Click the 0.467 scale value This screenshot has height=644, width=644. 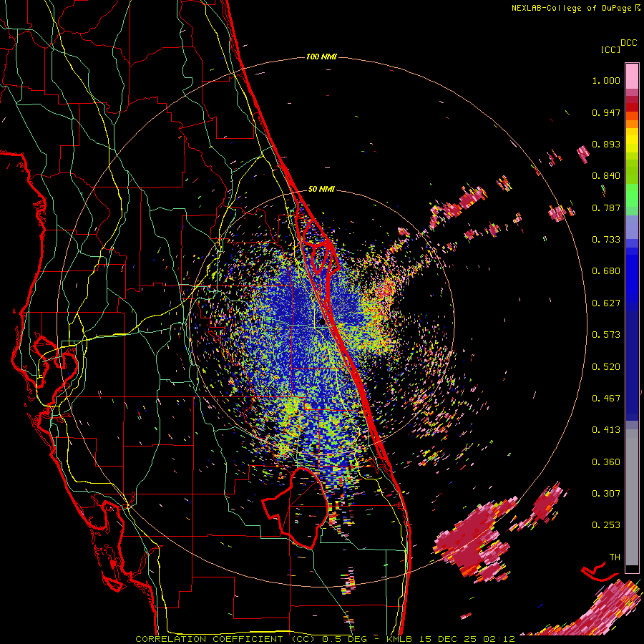tap(606, 399)
